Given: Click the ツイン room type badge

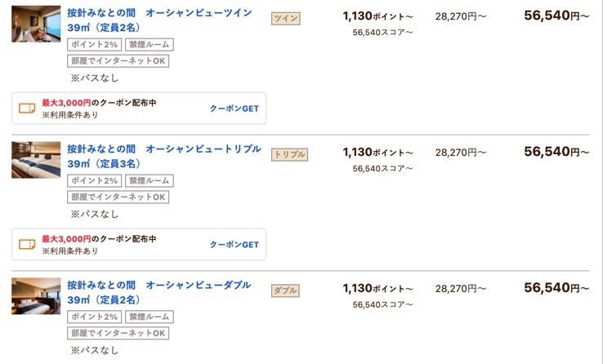Looking at the screenshot, I should 286,19.
